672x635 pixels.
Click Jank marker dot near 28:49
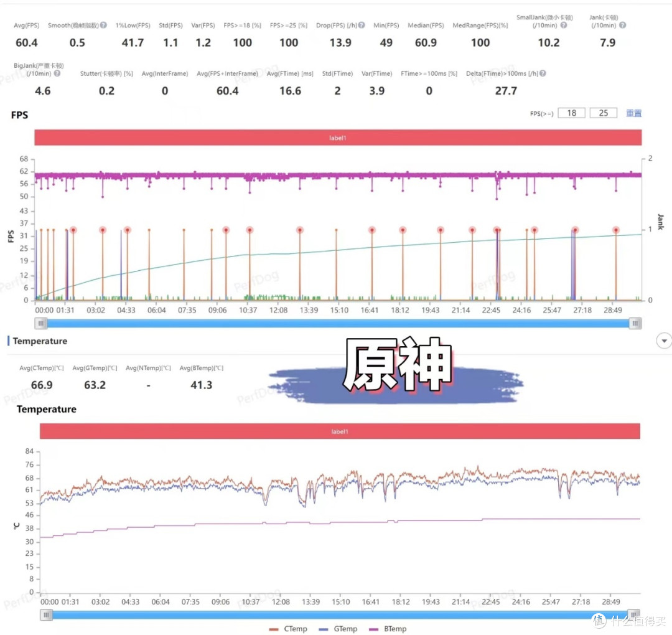click(616, 230)
